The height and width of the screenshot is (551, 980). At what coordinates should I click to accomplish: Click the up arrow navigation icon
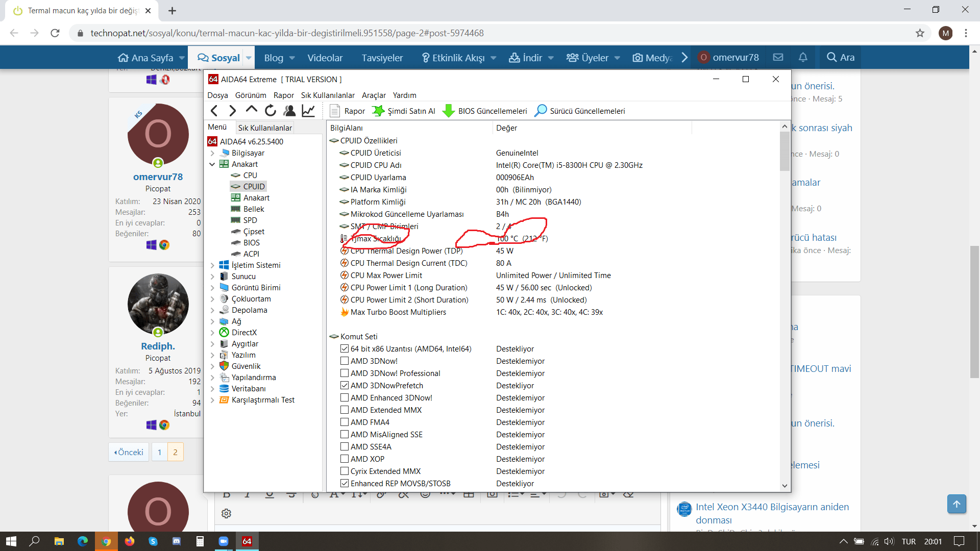pyautogui.click(x=251, y=110)
